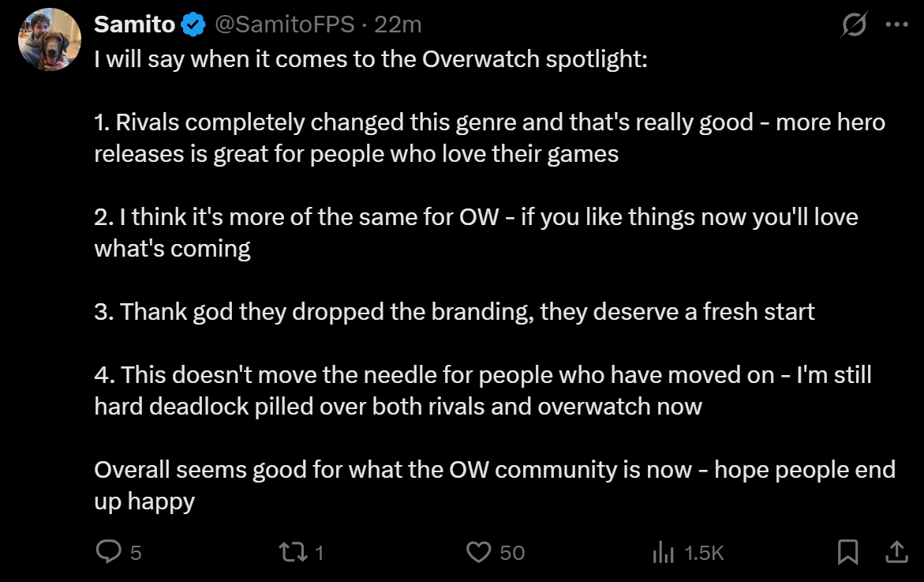This screenshot has width=924, height=582.
Task: Click point 3 text about dropped branding
Action: coord(454,311)
